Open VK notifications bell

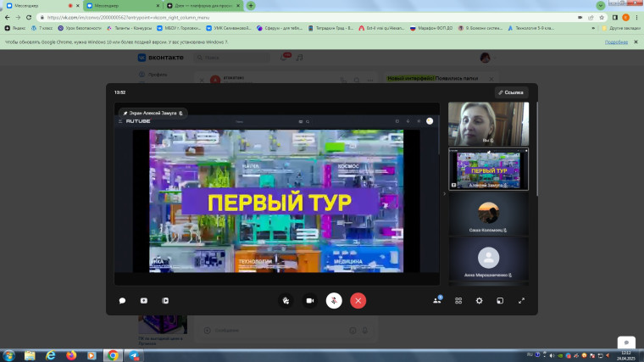pos(284,57)
